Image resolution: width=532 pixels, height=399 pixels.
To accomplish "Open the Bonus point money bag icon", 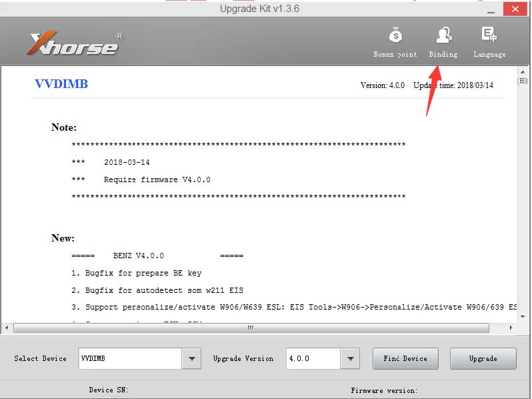I will click(395, 35).
